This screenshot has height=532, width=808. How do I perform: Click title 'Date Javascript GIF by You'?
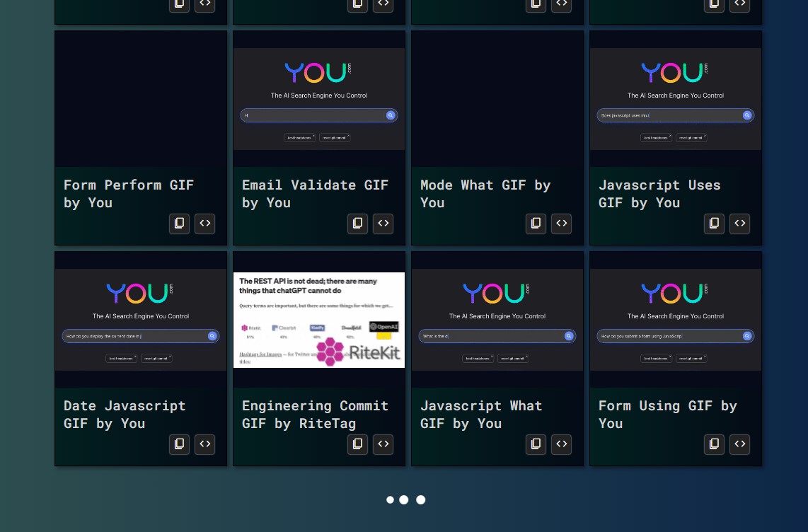point(125,414)
